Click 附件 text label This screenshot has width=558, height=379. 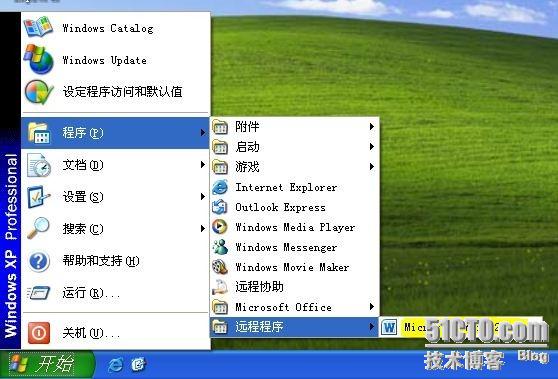(247, 127)
